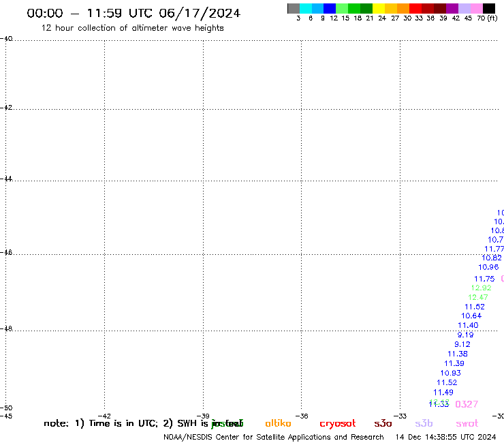This screenshot has width=504, height=443.
Task: Select the light green legend swatch above 15
Action: 342,8
